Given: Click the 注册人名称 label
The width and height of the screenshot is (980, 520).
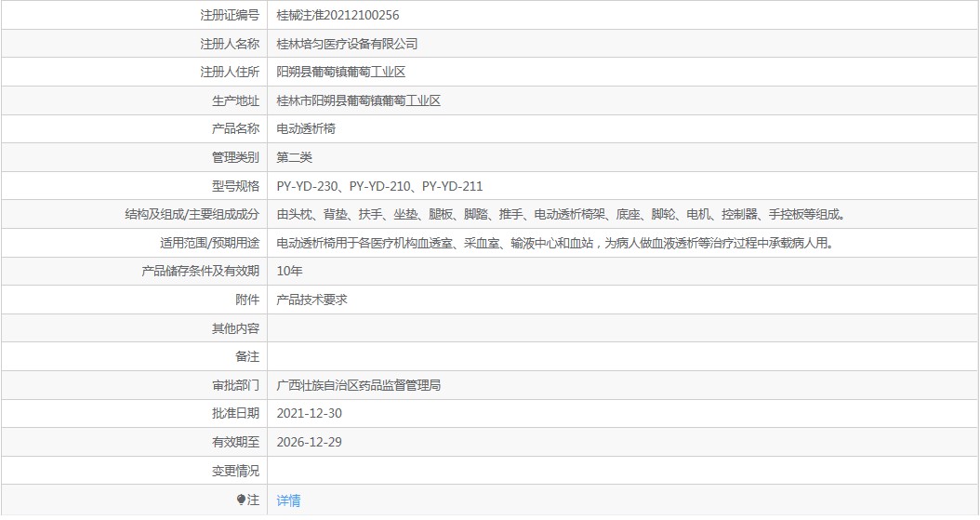Looking at the screenshot, I should 230,44.
